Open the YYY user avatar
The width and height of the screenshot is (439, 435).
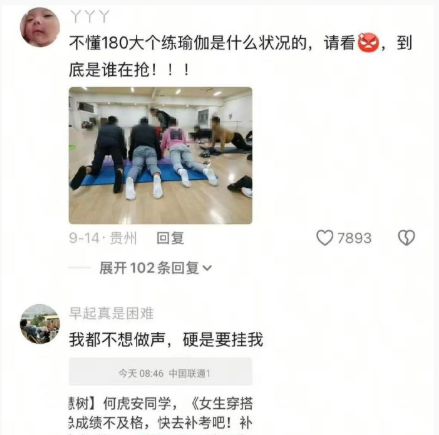point(40,27)
